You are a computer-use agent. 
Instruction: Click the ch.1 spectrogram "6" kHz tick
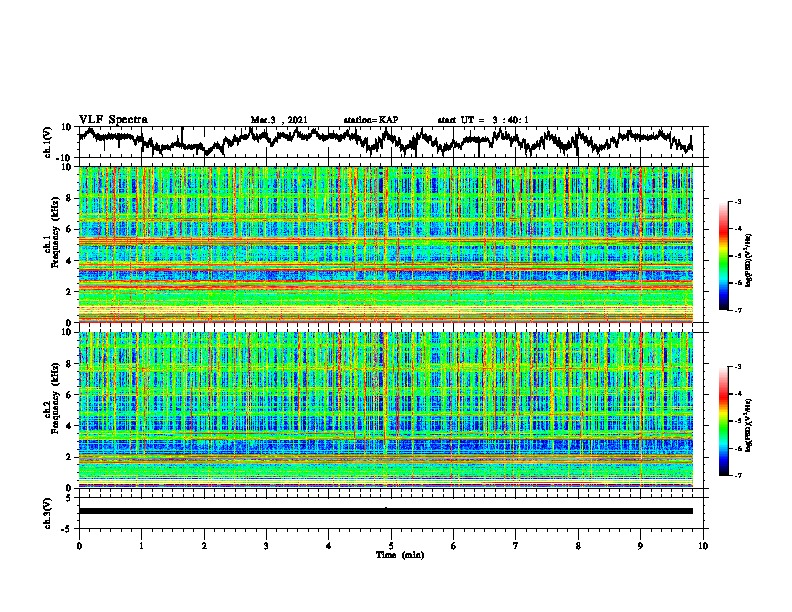pyautogui.click(x=70, y=229)
